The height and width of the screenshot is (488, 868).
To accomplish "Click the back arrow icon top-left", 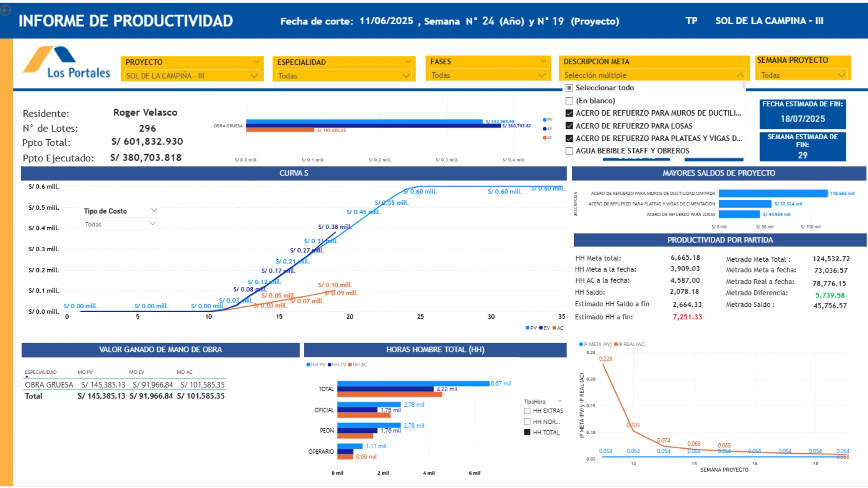I will pos(5,10).
